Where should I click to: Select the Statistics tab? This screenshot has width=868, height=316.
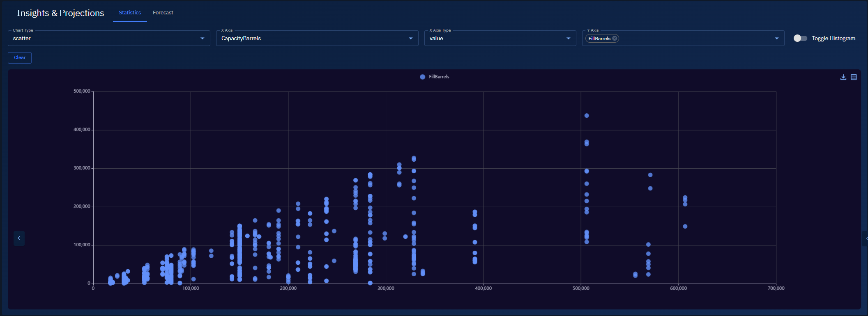130,13
